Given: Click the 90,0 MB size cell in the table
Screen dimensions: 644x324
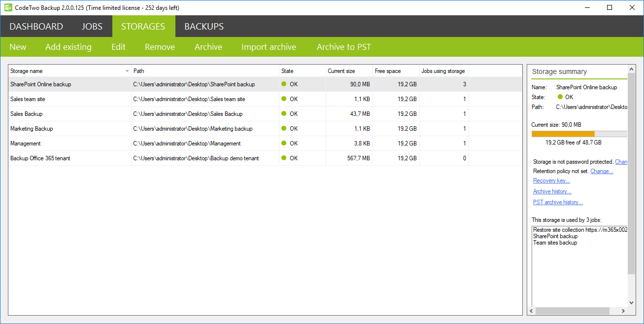Looking at the screenshot, I should [360, 84].
